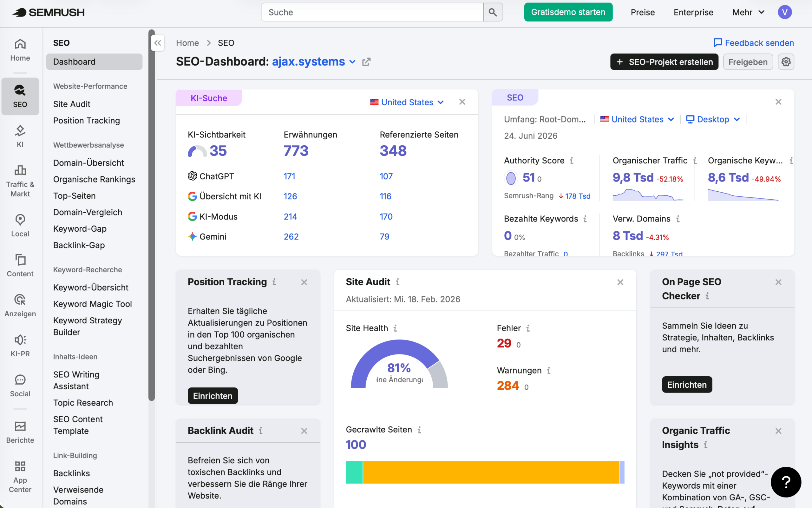Click Einrichten in On Page SEO Checker
This screenshot has width=812, height=508.
pyautogui.click(x=687, y=385)
